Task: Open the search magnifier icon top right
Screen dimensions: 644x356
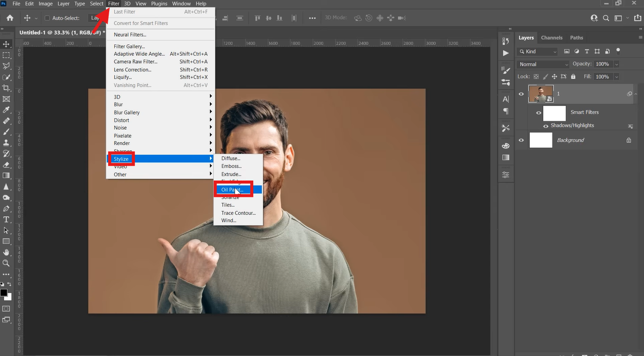Action: (x=606, y=18)
